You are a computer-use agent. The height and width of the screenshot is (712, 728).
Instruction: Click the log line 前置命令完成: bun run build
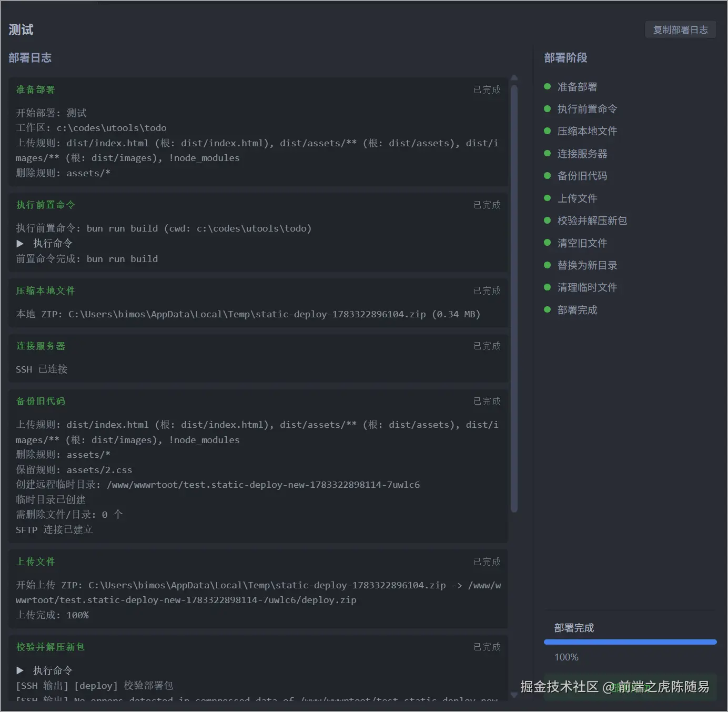(x=87, y=259)
